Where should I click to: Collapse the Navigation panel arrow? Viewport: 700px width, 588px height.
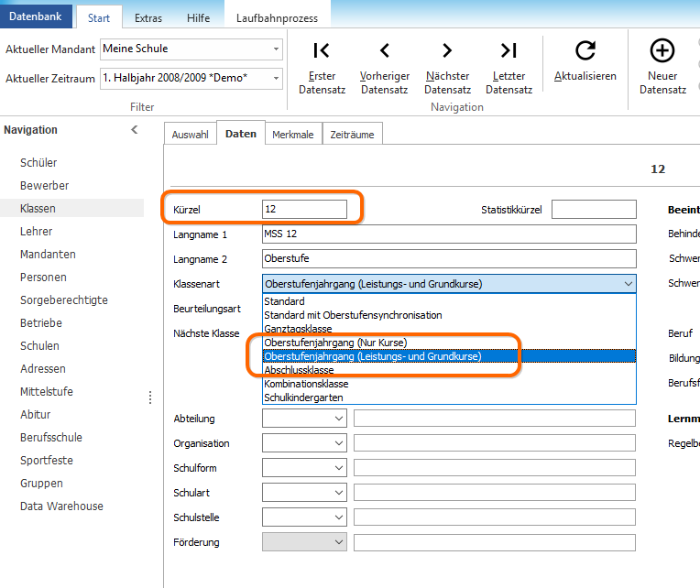(135, 130)
